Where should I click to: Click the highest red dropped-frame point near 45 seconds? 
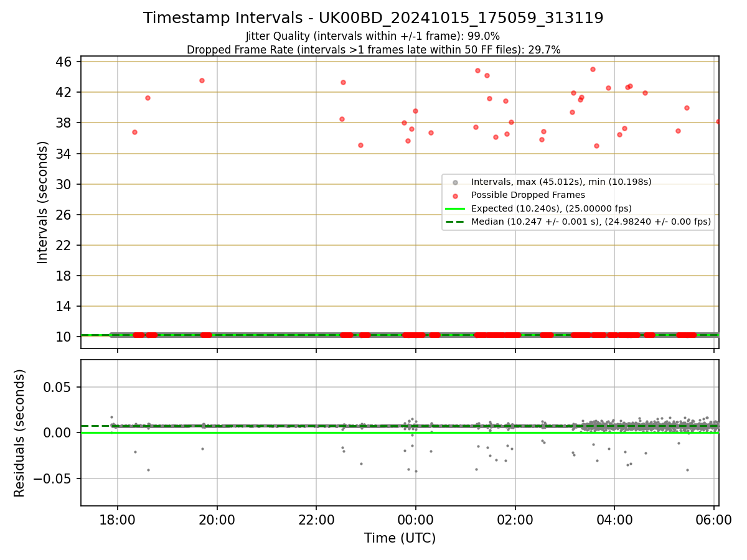593,69
